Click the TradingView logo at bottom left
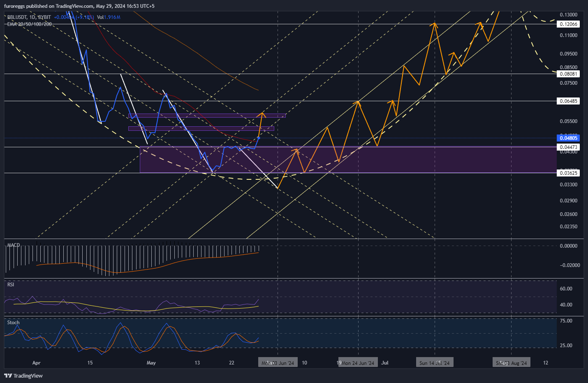This screenshot has width=588, height=383. 23,376
